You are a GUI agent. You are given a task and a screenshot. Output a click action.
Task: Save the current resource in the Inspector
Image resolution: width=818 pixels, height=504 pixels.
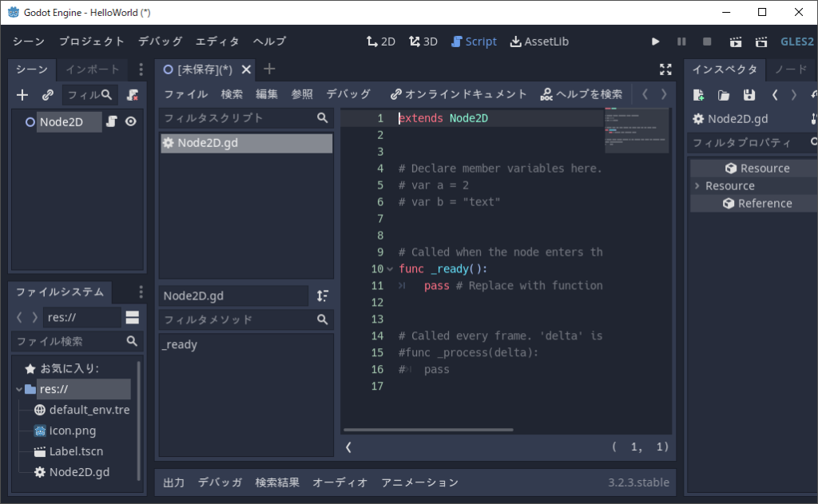pyautogui.click(x=748, y=95)
